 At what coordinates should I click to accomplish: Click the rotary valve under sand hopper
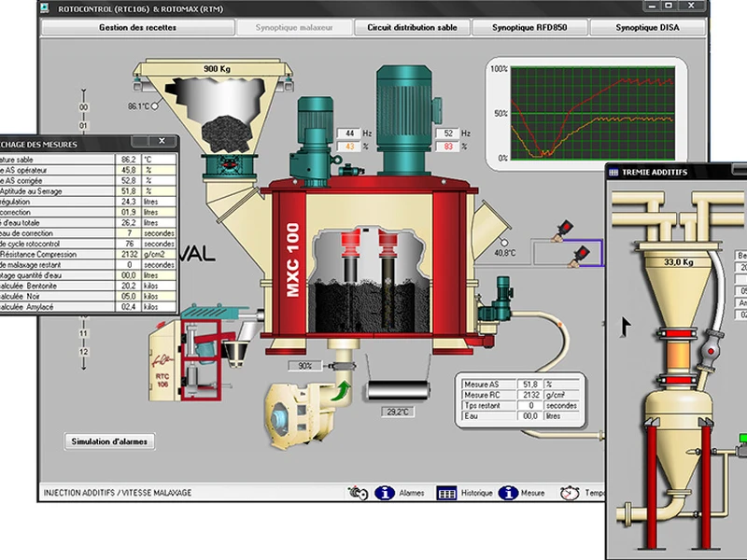[230, 166]
